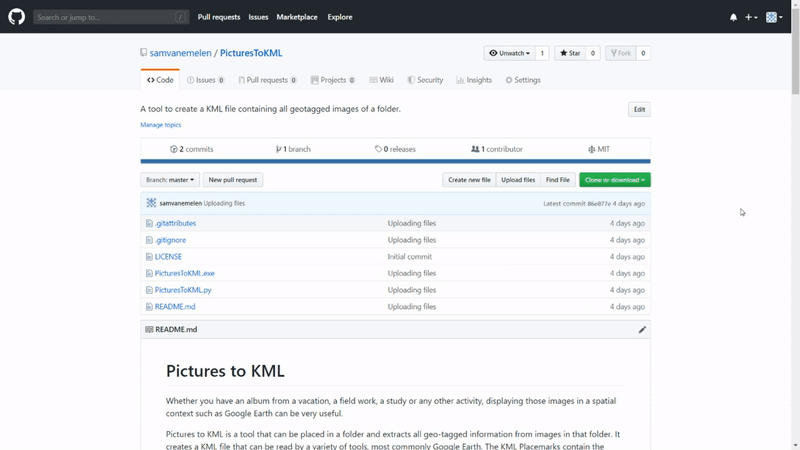Open the Projects tab
This screenshot has height=450, width=800.
click(333, 80)
